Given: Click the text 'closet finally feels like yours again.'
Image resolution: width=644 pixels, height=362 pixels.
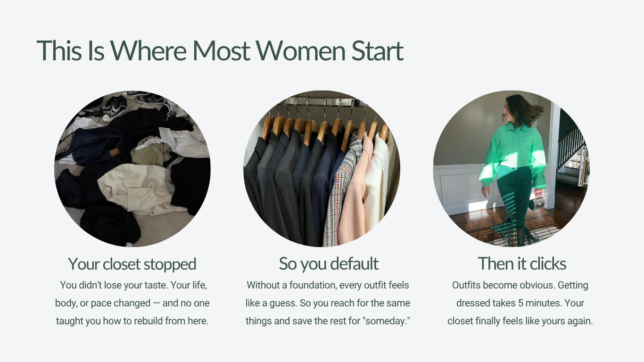Looking at the screenshot, I should coord(520,321).
